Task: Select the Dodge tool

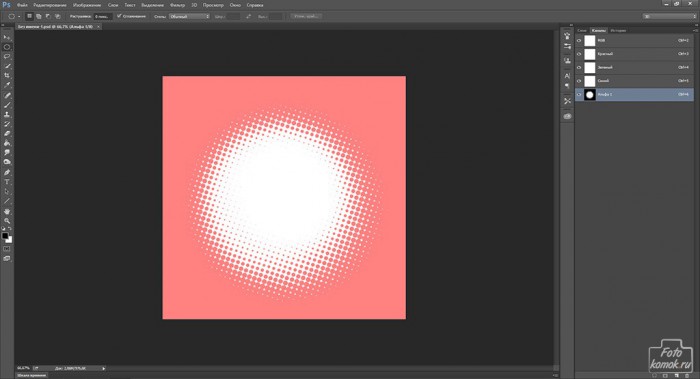Action: point(7,162)
